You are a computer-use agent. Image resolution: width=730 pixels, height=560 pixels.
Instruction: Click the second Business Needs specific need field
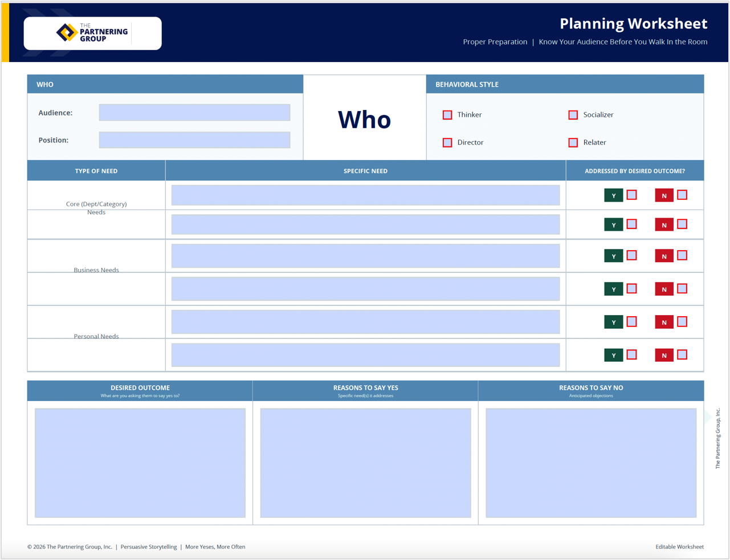(365, 289)
